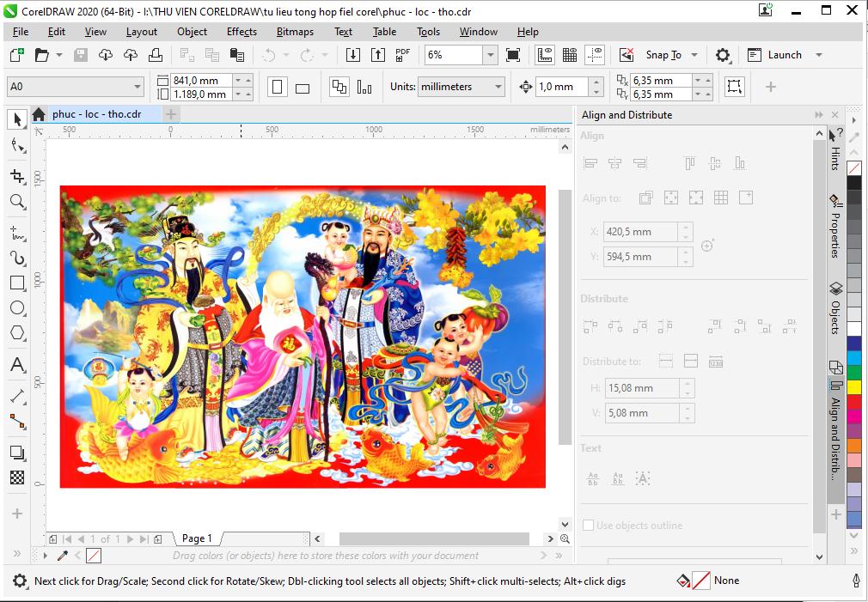868x602 pixels.
Task: Open the zoom level dropdown
Action: point(491,54)
